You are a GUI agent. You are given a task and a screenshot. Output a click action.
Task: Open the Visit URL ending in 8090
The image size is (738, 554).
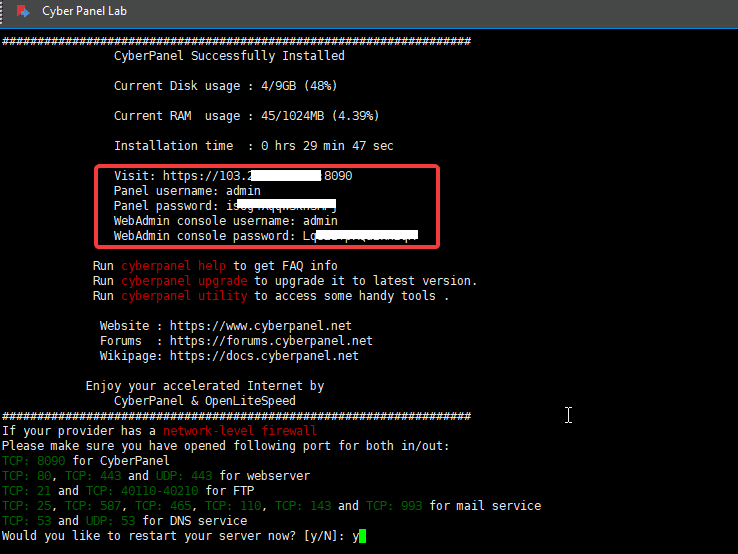pyautogui.click(x=257, y=176)
